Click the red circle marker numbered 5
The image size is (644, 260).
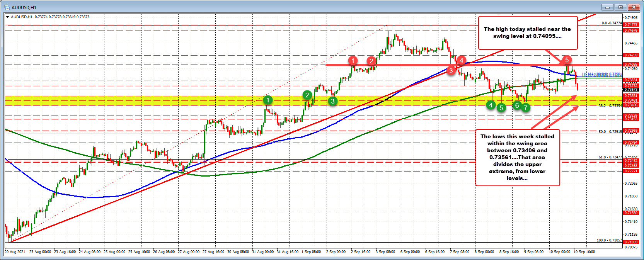[x=567, y=60]
